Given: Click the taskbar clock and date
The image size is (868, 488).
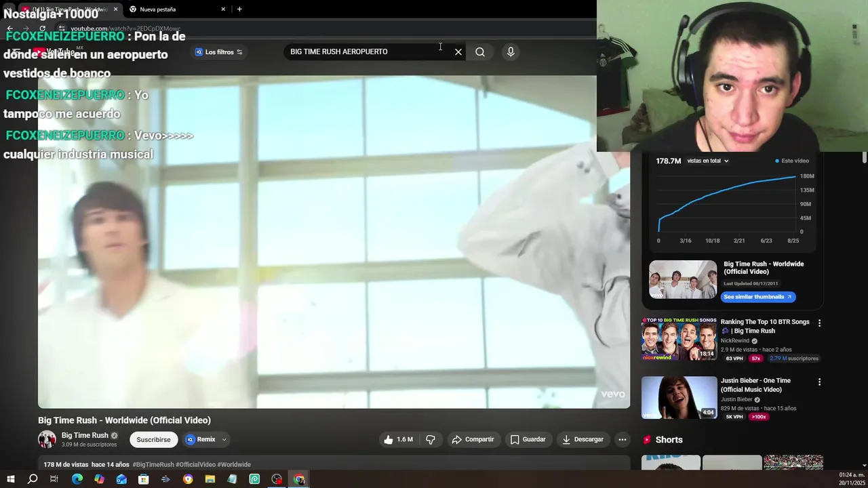Looking at the screenshot, I should point(852,479).
